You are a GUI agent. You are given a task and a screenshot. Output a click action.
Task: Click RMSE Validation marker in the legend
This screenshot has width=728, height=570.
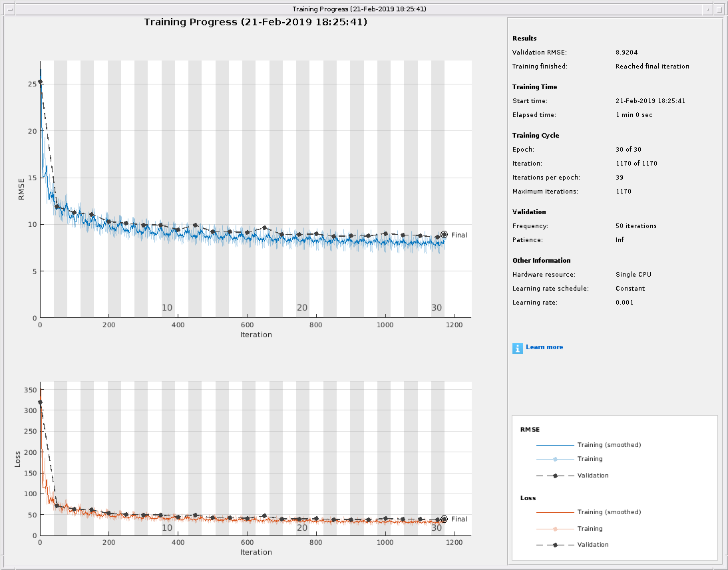[x=554, y=476]
